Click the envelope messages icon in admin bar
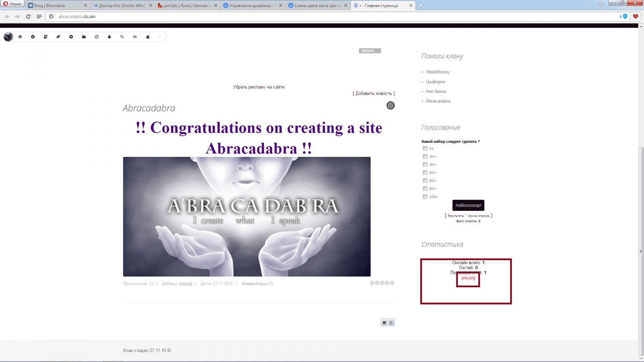This screenshot has height=362, width=644. (x=20, y=37)
